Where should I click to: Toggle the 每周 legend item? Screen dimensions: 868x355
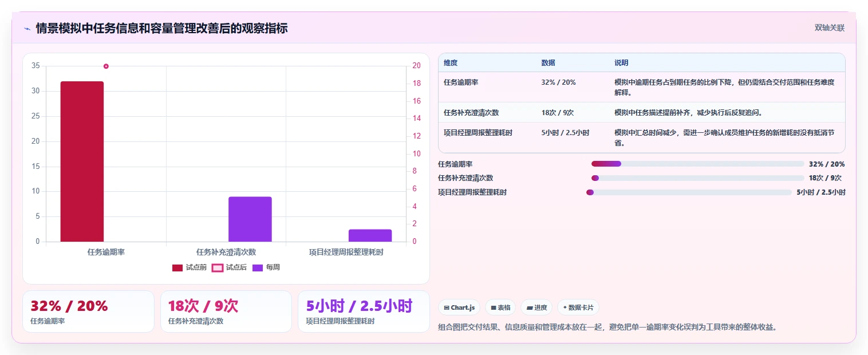[x=266, y=267]
